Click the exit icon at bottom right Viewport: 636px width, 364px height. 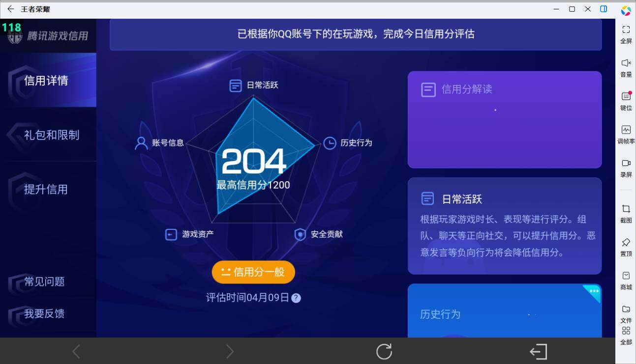point(539,351)
